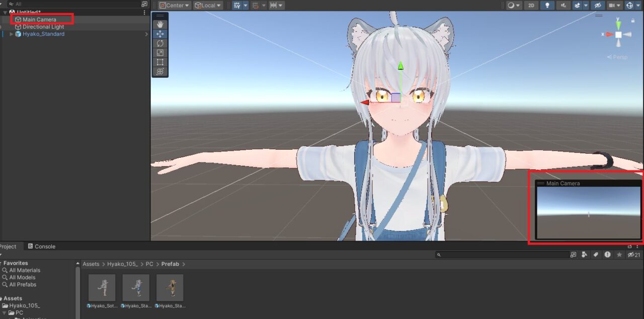Click the snap increment icon
The image size is (644, 319).
(255, 6)
